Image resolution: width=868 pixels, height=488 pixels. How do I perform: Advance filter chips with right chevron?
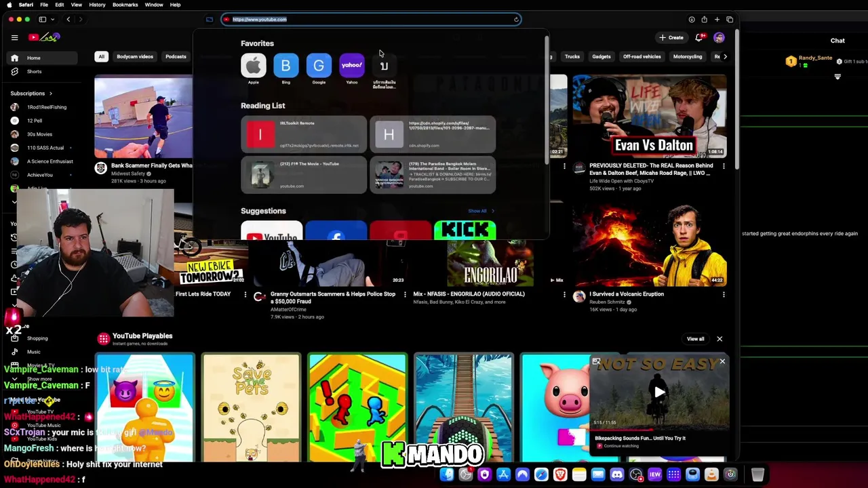tap(725, 57)
